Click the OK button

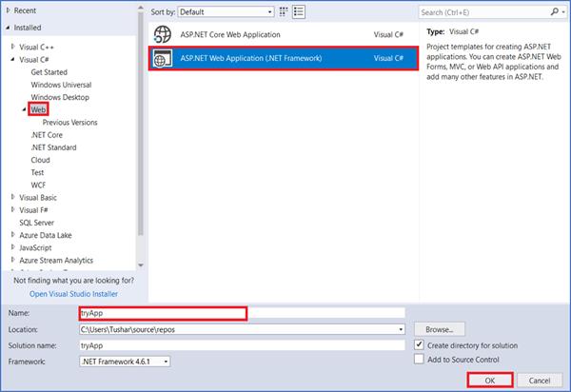tap(490, 381)
